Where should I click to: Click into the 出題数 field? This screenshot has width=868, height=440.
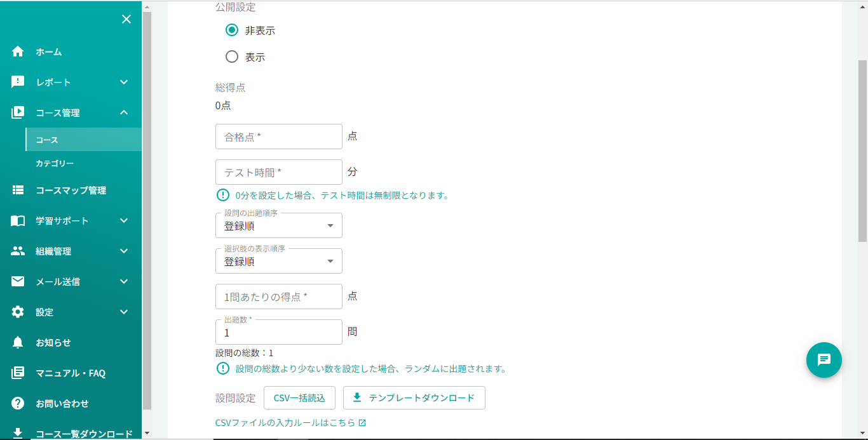(279, 332)
